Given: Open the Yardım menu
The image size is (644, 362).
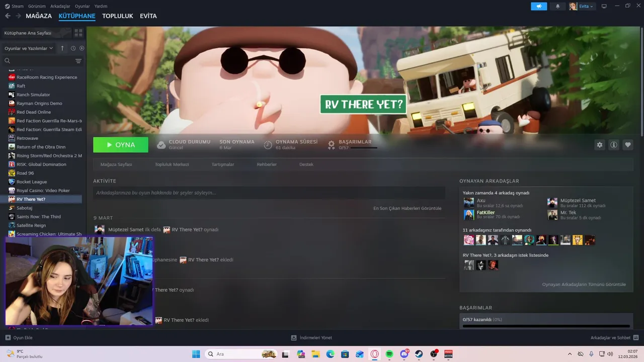Looking at the screenshot, I should click(x=101, y=6).
